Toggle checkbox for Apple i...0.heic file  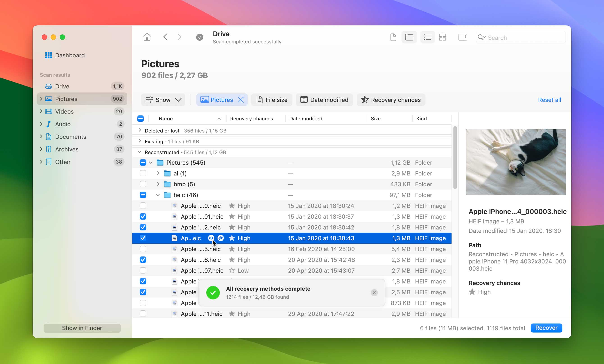143,205
